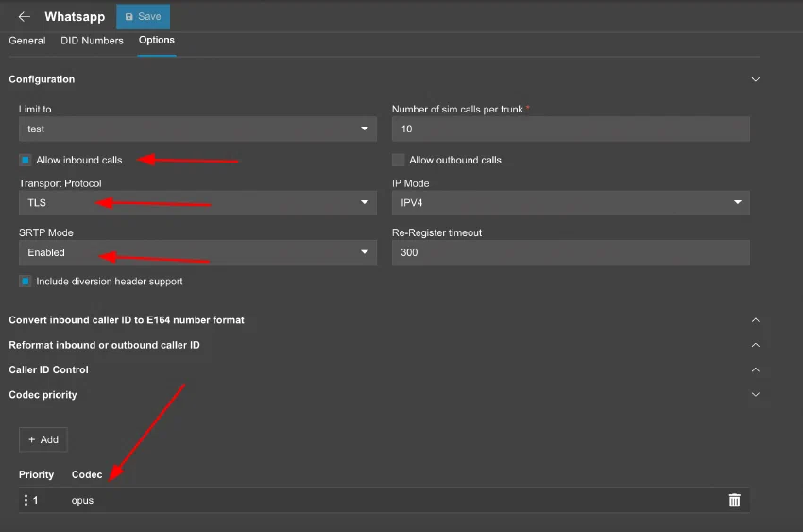
Task: Edit Number of sim calls per trunk field
Action: pos(571,129)
